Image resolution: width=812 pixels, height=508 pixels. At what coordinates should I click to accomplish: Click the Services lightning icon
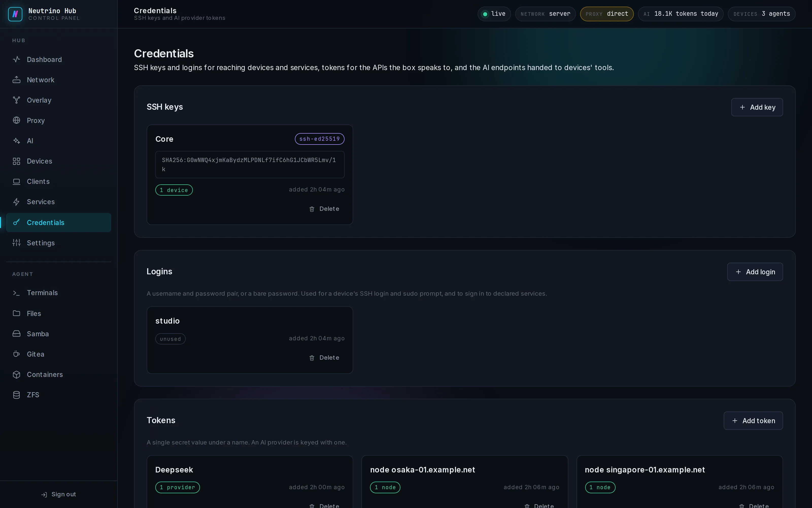pos(16,202)
